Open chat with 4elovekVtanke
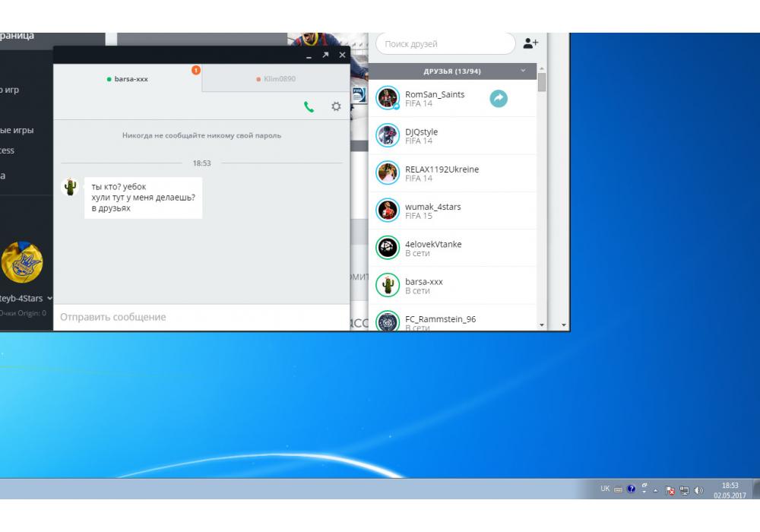760x532 pixels. pos(433,248)
